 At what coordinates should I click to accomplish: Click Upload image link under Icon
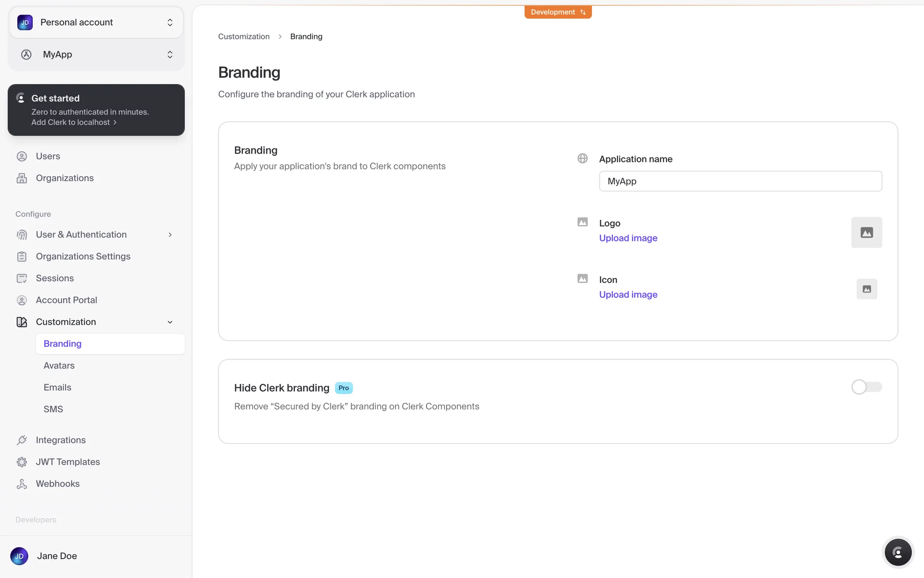coord(628,294)
